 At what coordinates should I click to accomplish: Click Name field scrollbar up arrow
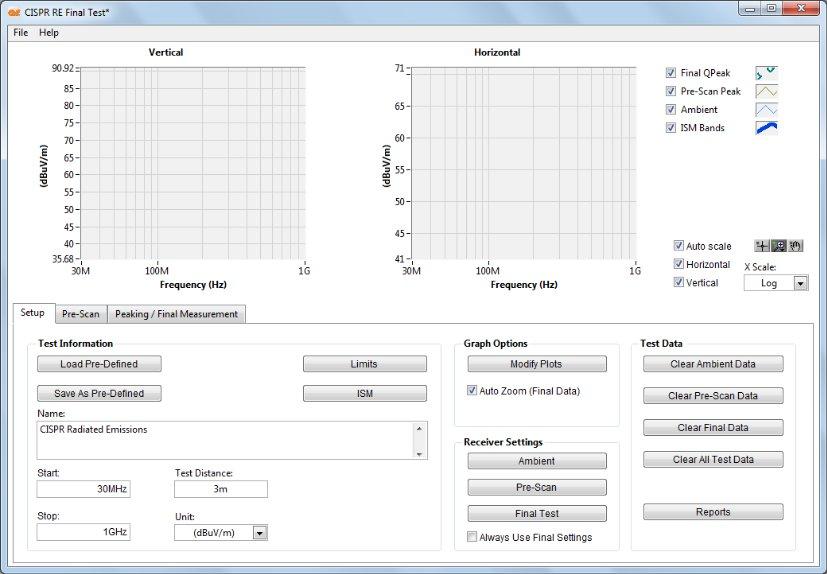tap(419, 428)
